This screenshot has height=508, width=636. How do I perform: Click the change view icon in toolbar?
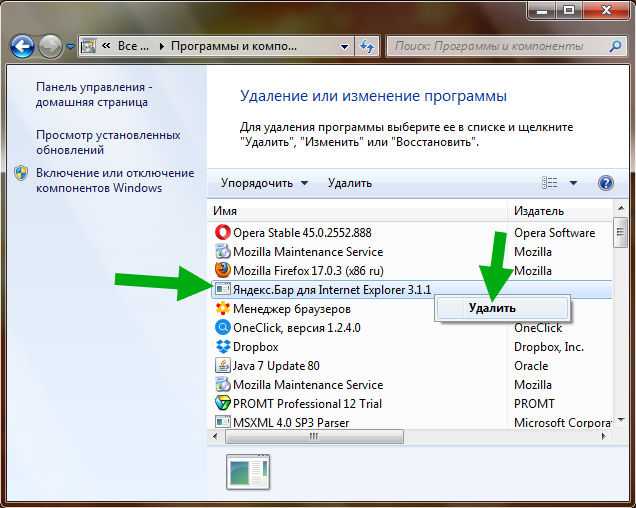550,183
